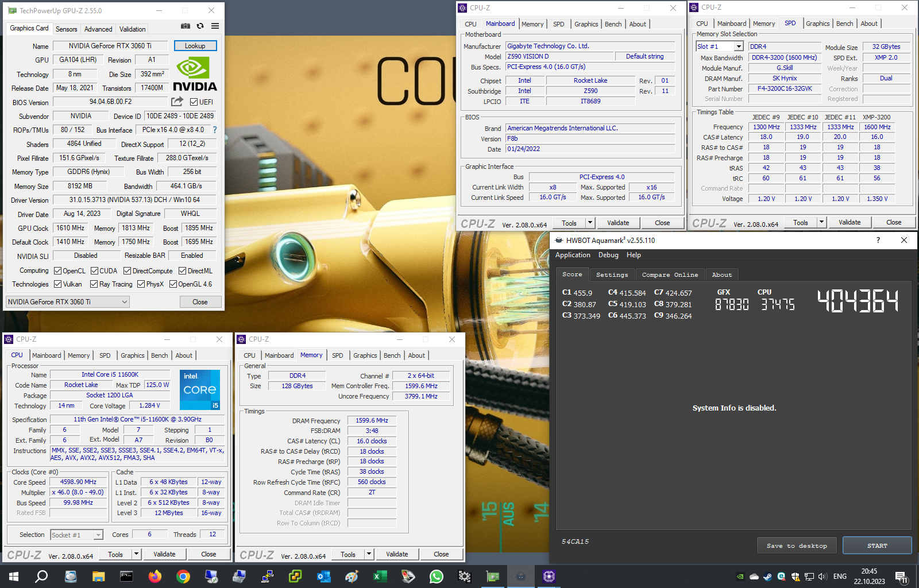The height and width of the screenshot is (588, 919).
Task: Toggle the OpenCL checkbox
Action: point(57,271)
